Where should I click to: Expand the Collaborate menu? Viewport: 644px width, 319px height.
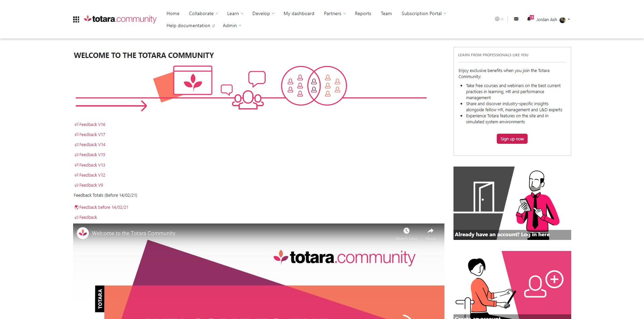pos(203,13)
